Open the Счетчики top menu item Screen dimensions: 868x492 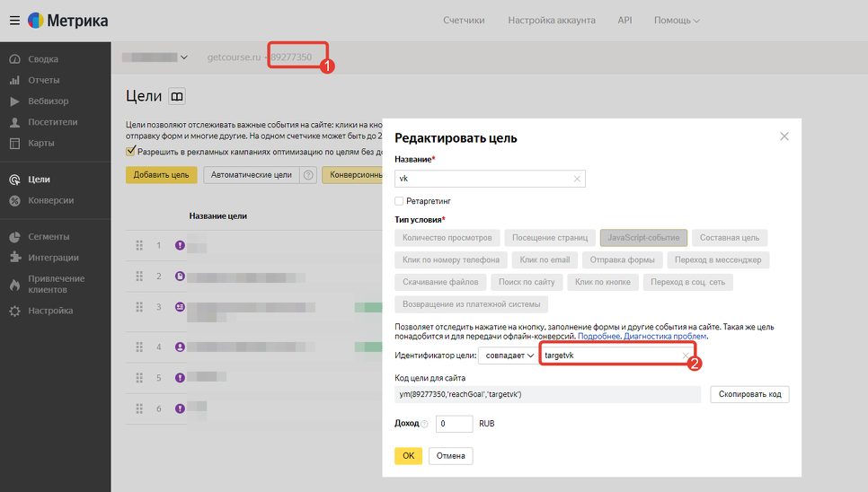(x=464, y=20)
